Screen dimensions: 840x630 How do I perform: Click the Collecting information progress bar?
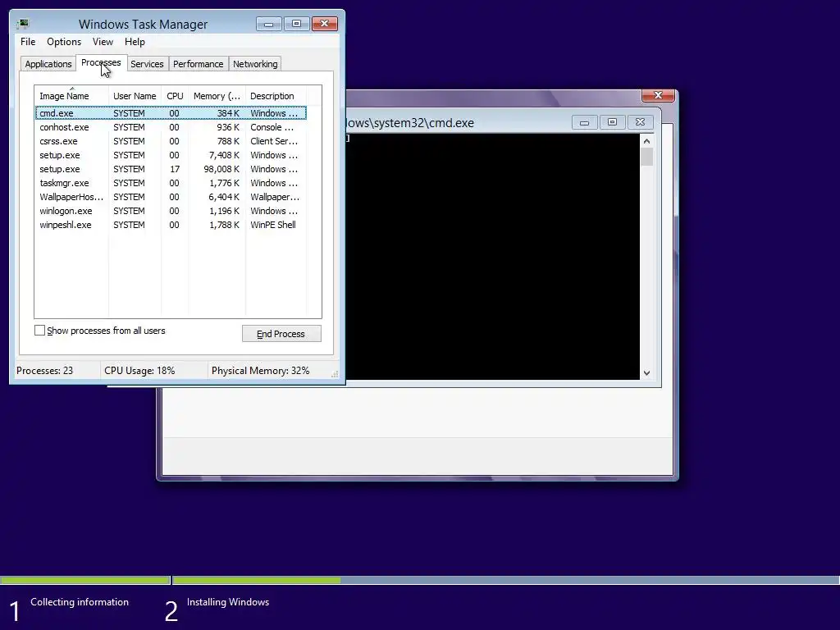click(84, 580)
